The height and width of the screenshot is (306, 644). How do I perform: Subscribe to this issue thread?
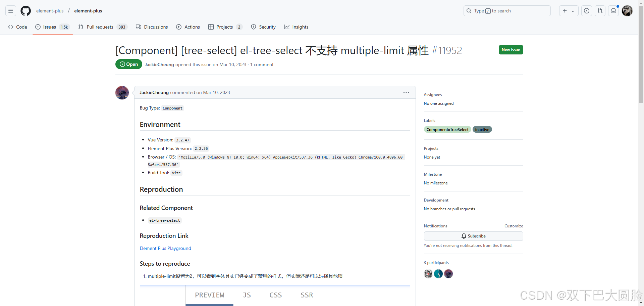click(x=473, y=236)
